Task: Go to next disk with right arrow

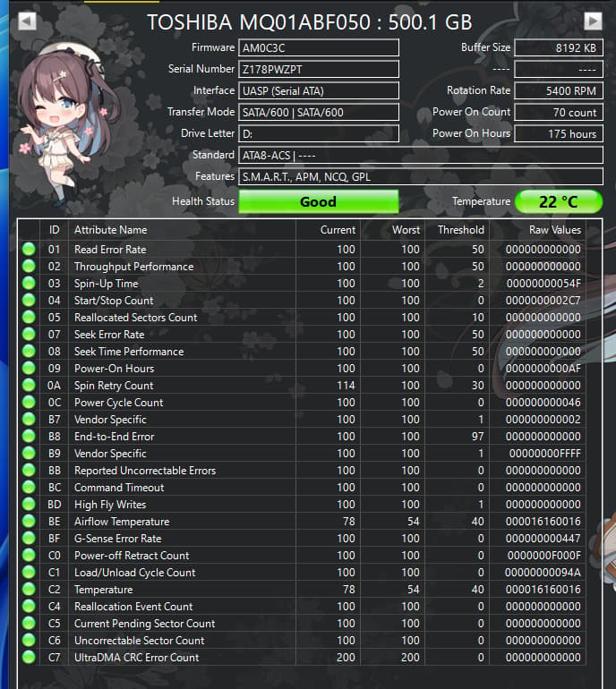Action: pyautogui.click(x=593, y=21)
